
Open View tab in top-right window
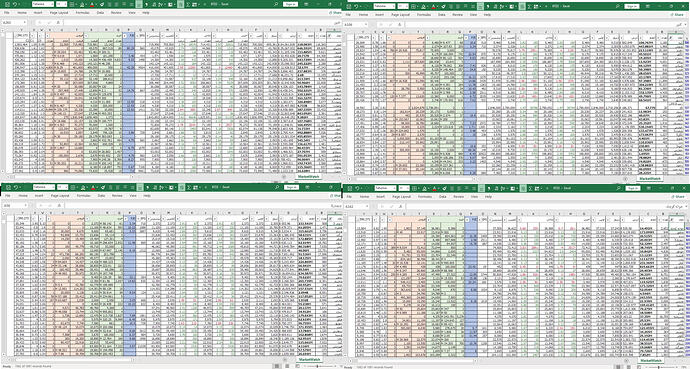[x=473, y=15]
